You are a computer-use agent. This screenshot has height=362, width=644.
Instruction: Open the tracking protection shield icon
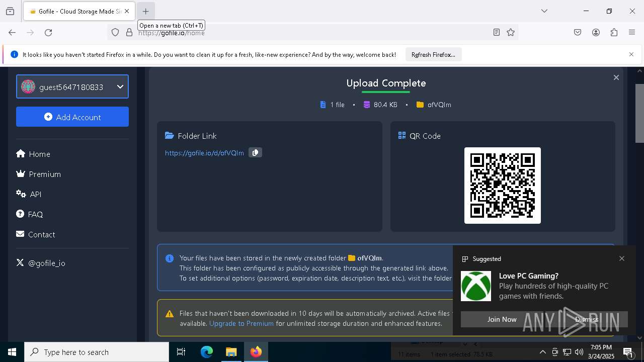point(115,33)
